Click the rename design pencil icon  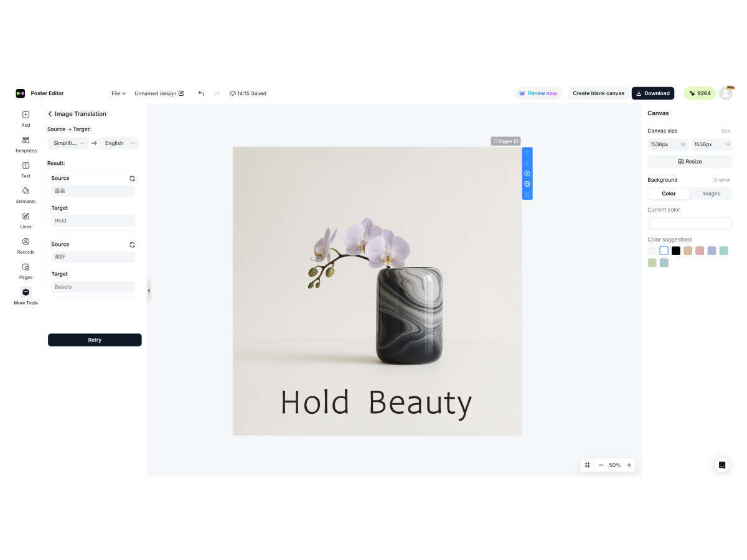(181, 93)
